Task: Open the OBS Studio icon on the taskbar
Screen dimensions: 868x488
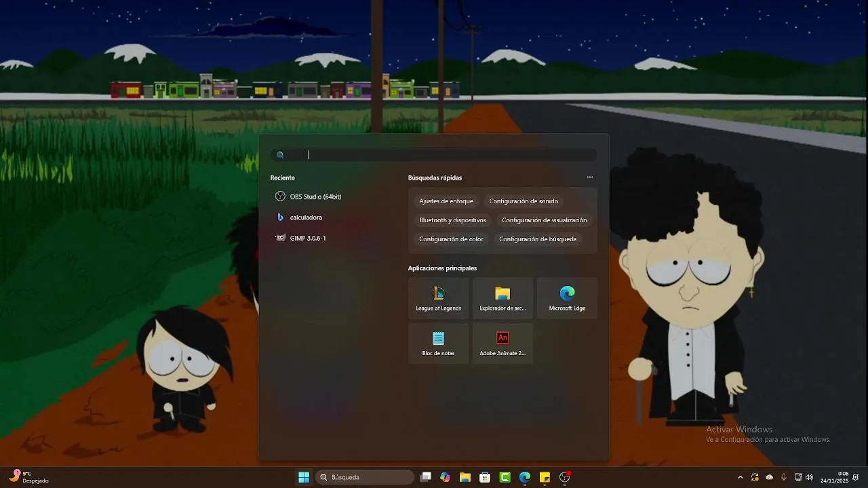Action: tap(564, 477)
